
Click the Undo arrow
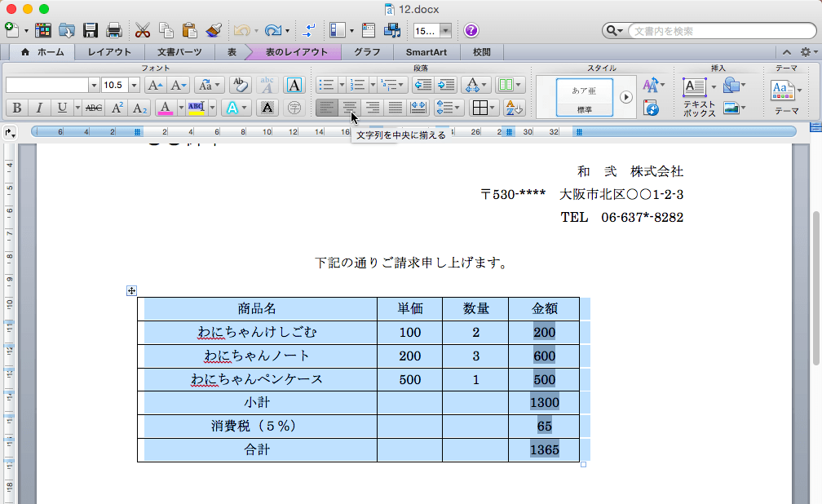241,30
